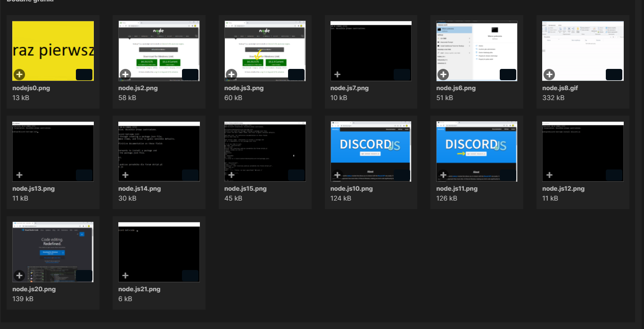Click the label node.js11.png
The image size is (644, 329).
point(457,189)
